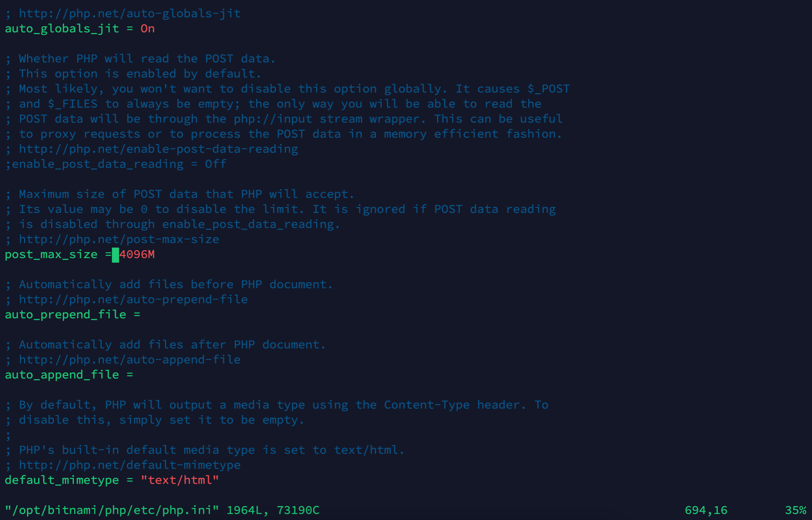The image size is (812, 520).
Task: Click the file path in the status line
Action: pos(112,510)
